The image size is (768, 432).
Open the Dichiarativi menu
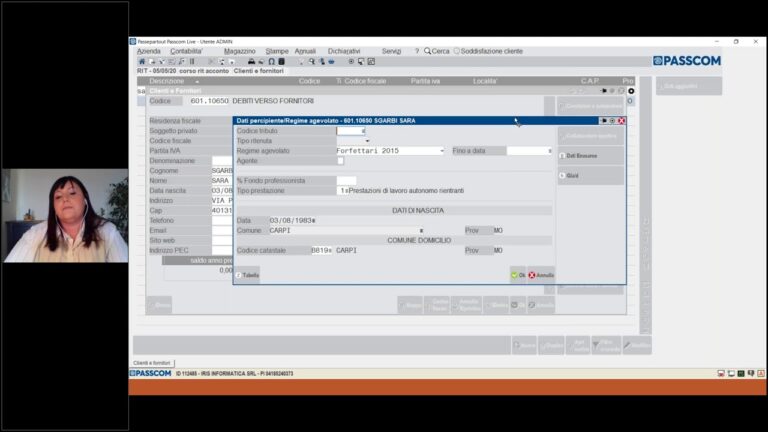(x=344, y=51)
